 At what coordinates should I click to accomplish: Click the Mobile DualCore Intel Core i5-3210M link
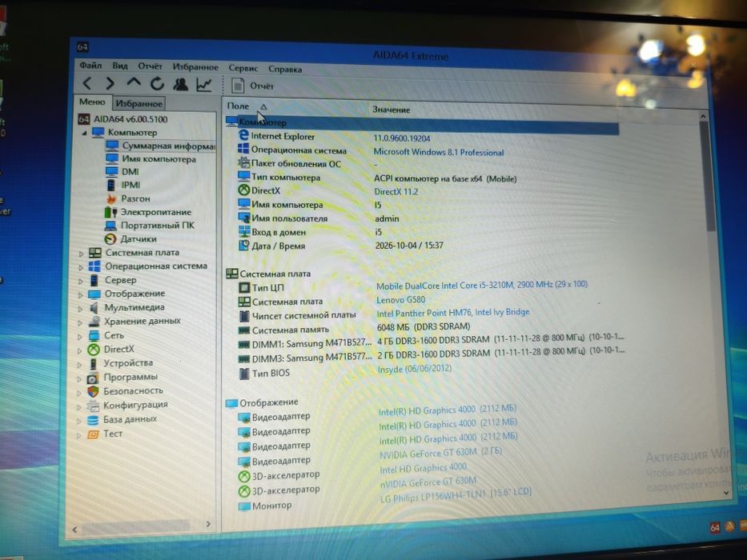[482, 285]
